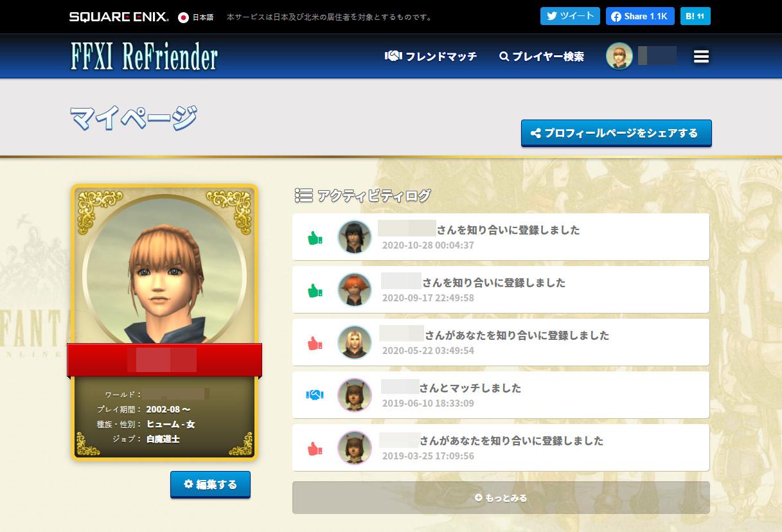Open the hamburger menu icon
The height and width of the screenshot is (532, 782).
point(701,57)
